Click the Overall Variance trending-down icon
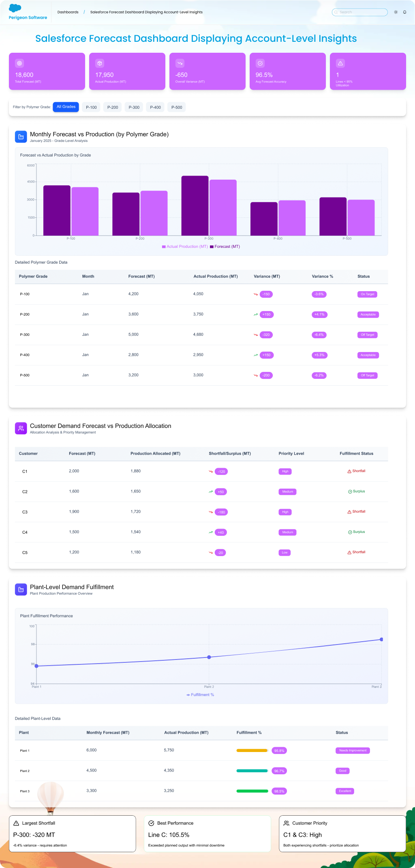 coord(180,63)
